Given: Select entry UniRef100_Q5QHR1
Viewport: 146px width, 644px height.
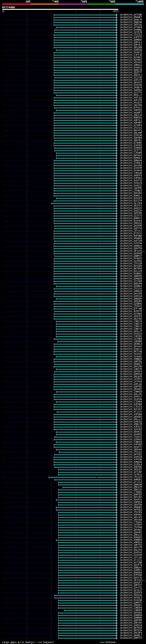Looking at the screenshot, I should click(x=131, y=507).
